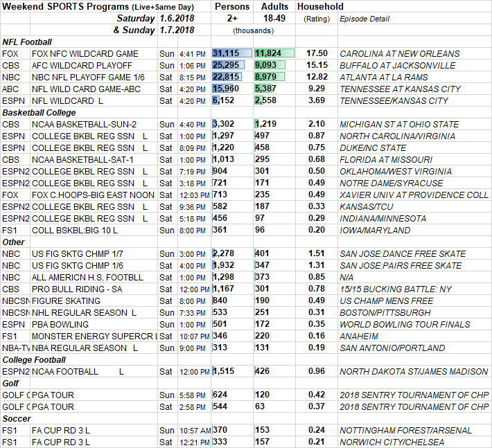Screen dimensions: 492x448
Task: Select 'XAVIER UNIV AT PROVIDENCE COLL' cell
Action: coord(414,195)
